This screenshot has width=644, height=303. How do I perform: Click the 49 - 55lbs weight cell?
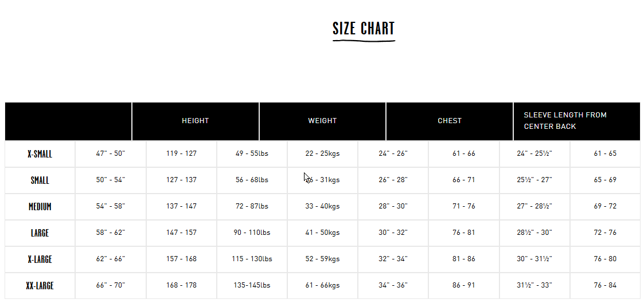tap(252, 154)
